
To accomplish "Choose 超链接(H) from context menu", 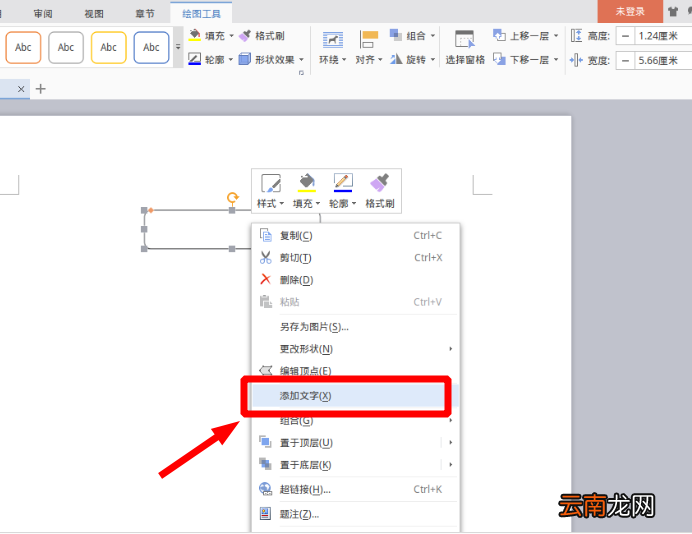I will click(356, 489).
